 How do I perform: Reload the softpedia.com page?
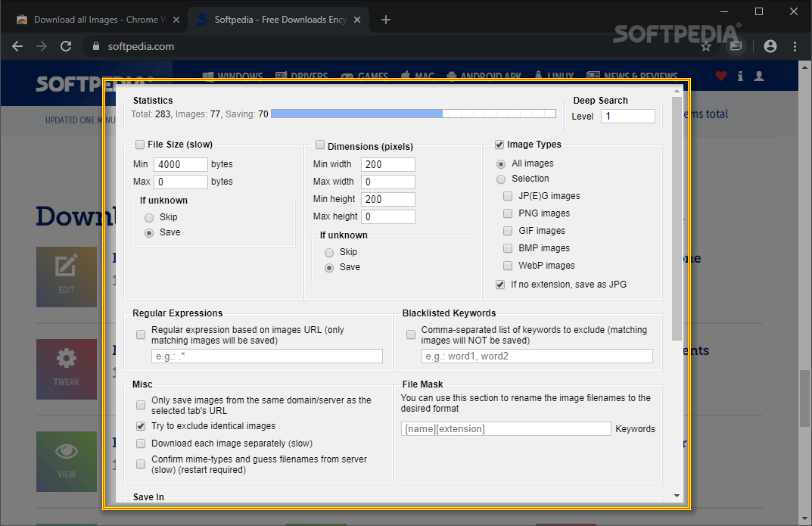pos(66,47)
